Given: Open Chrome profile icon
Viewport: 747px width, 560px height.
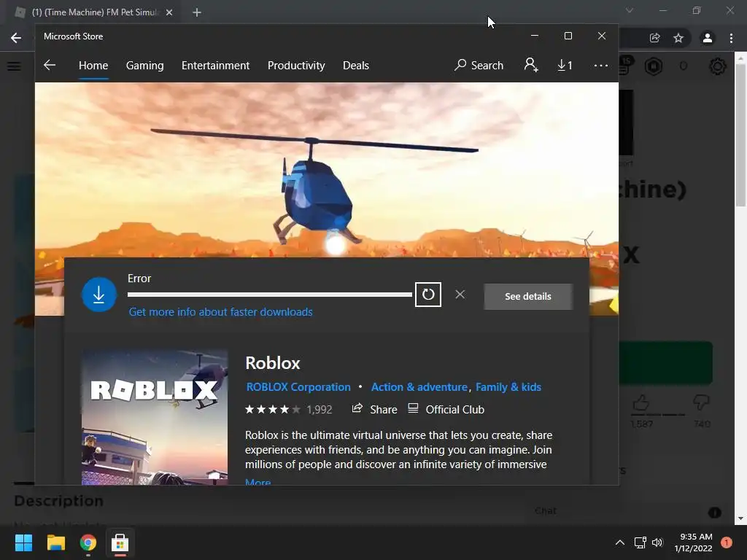Looking at the screenshot, I should (x=708, y=38).
